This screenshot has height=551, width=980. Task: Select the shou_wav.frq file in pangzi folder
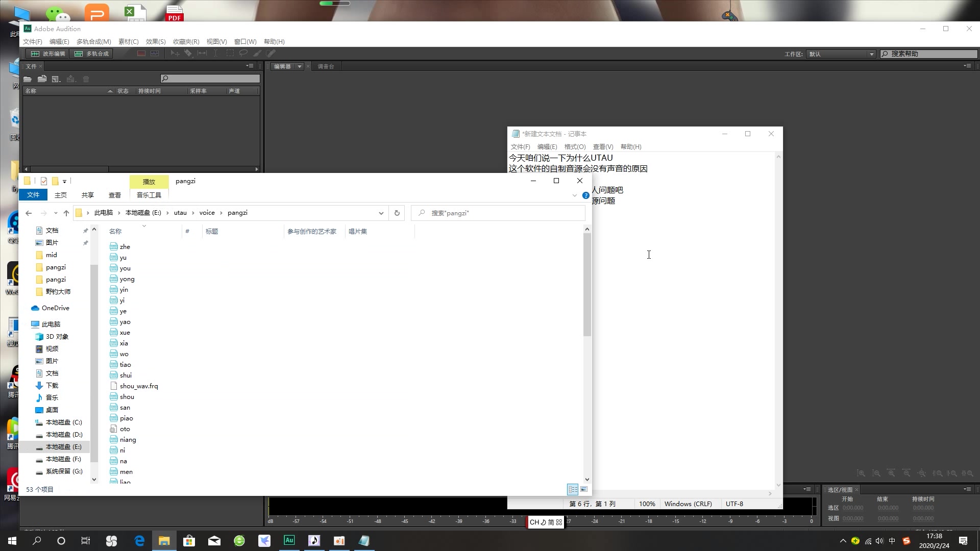tap(139, 386)
